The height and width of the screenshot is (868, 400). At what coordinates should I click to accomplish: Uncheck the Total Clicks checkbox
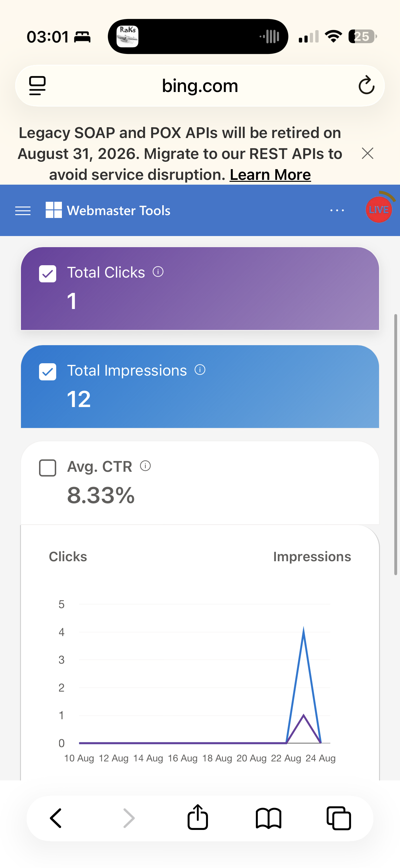(x=48, y=273)
